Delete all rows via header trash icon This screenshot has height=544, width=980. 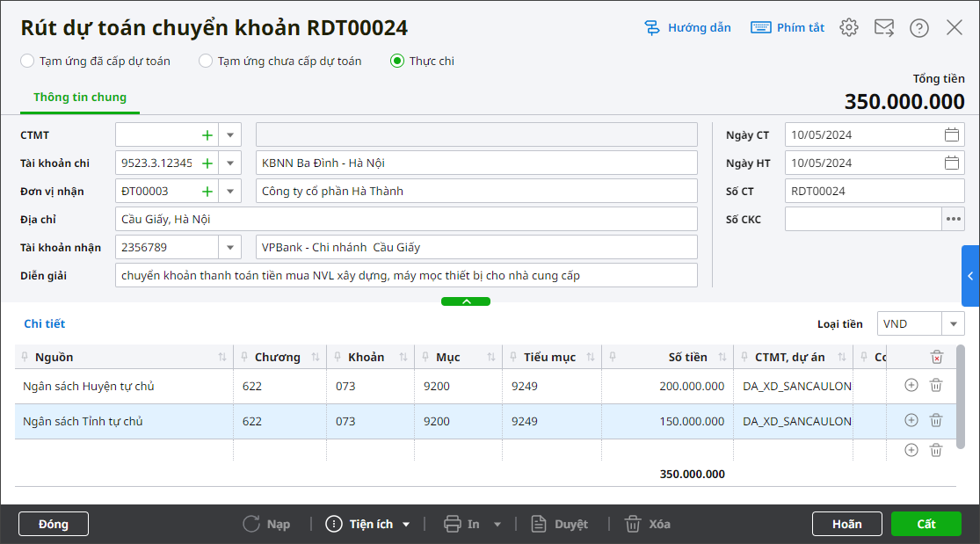coord(936,357)
